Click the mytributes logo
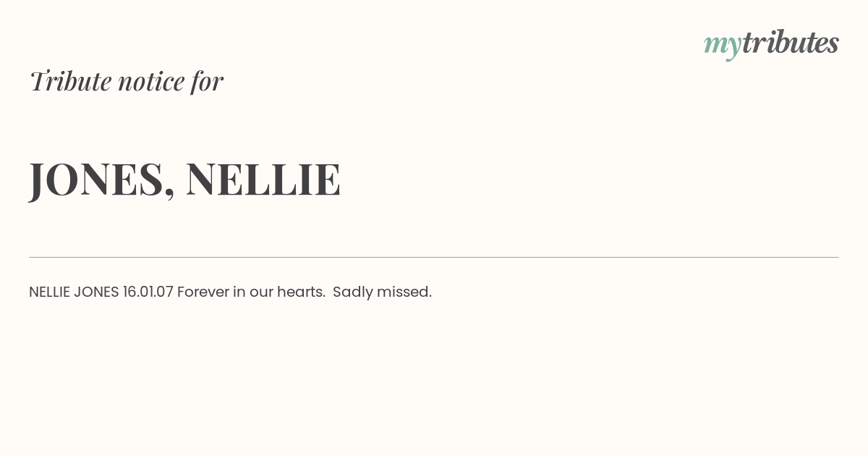 [771, 44]
